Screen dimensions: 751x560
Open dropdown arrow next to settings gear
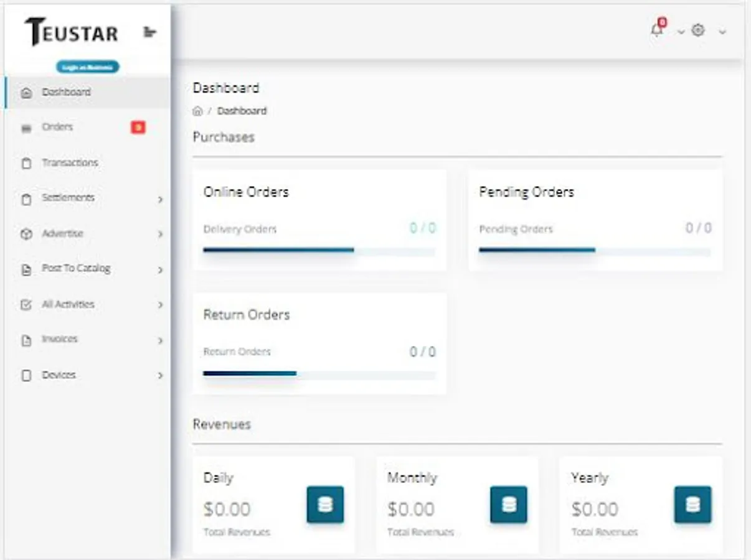(722, 32)
